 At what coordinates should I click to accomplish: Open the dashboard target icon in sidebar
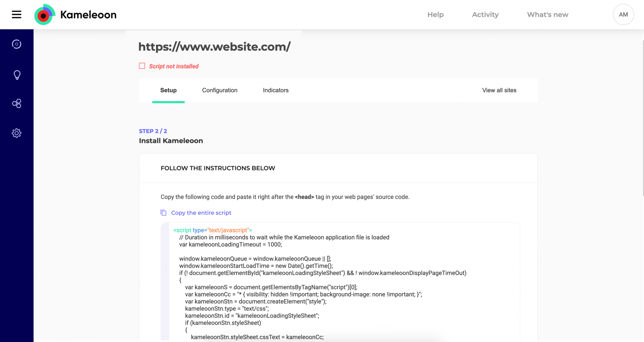(x=16, y=44)
